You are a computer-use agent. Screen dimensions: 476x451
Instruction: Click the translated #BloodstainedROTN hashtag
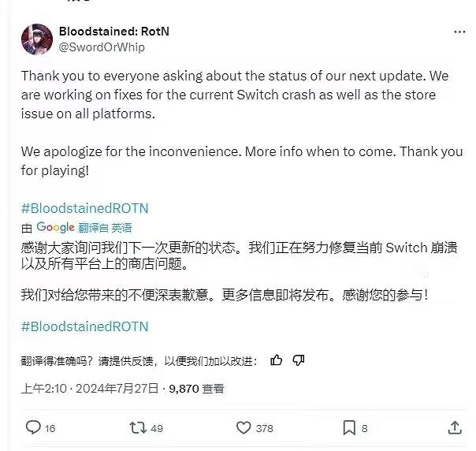point(84,326)
